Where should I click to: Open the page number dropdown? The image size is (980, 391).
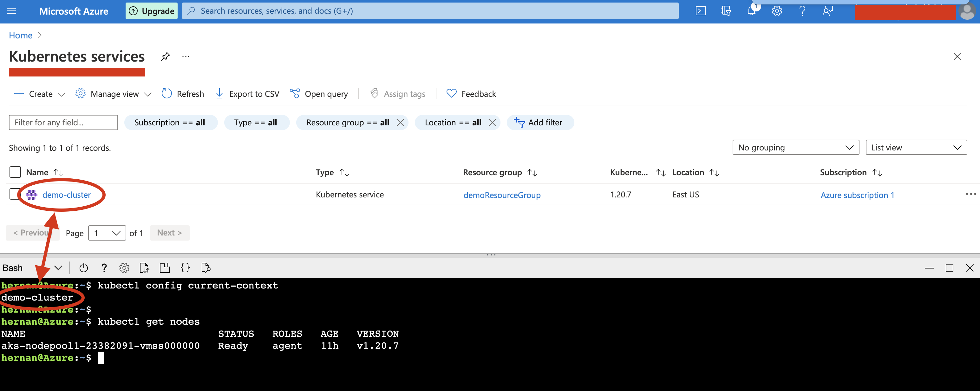[x=107, y=233]
